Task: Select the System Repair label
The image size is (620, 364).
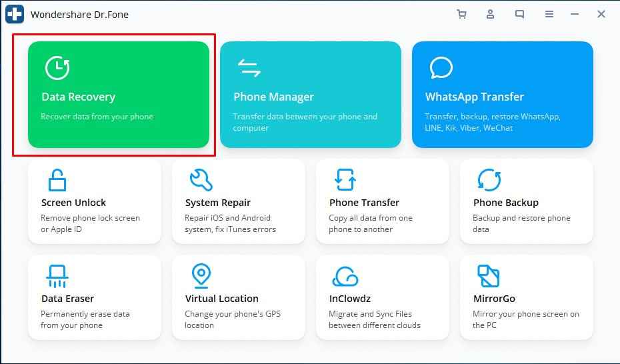Action: click(218, 203)
